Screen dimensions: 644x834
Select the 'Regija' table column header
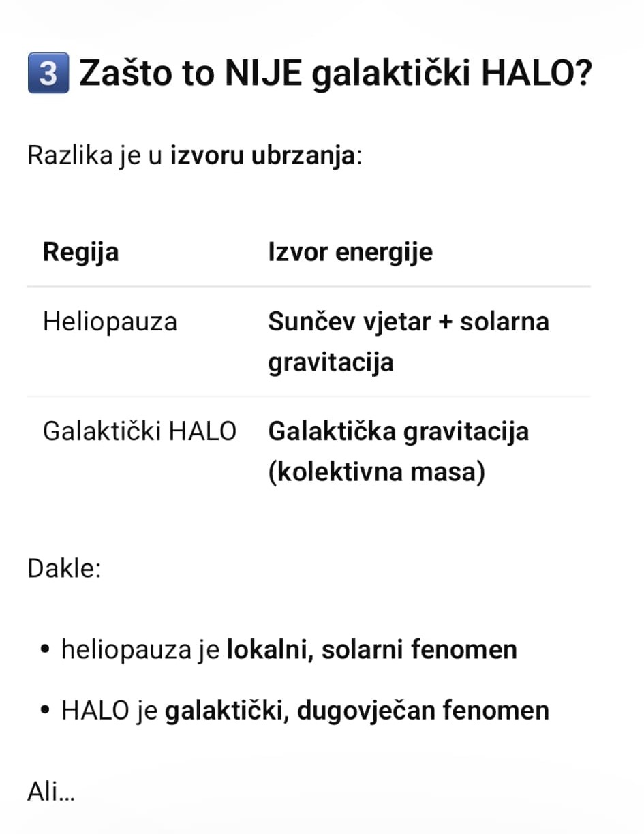80,252
